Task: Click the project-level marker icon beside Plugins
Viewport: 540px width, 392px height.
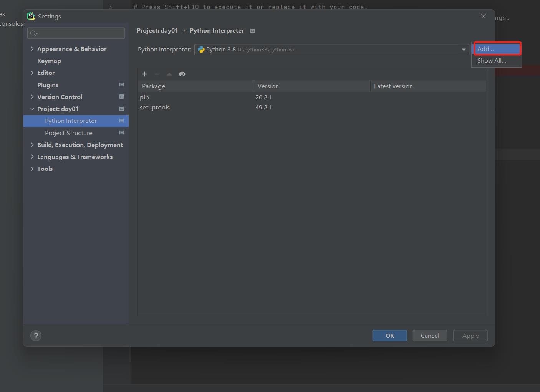Action: tap(122, 84)
